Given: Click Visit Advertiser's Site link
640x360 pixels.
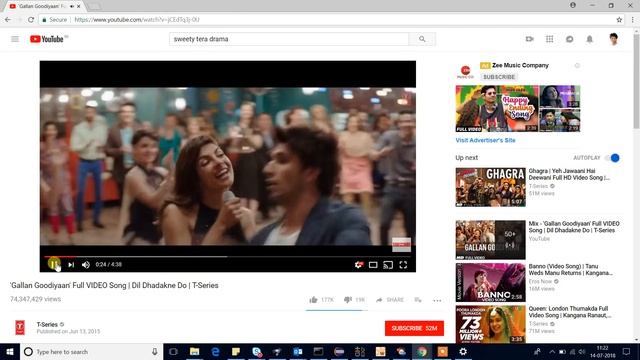Looking at the screenshot, I should [485, 140].
